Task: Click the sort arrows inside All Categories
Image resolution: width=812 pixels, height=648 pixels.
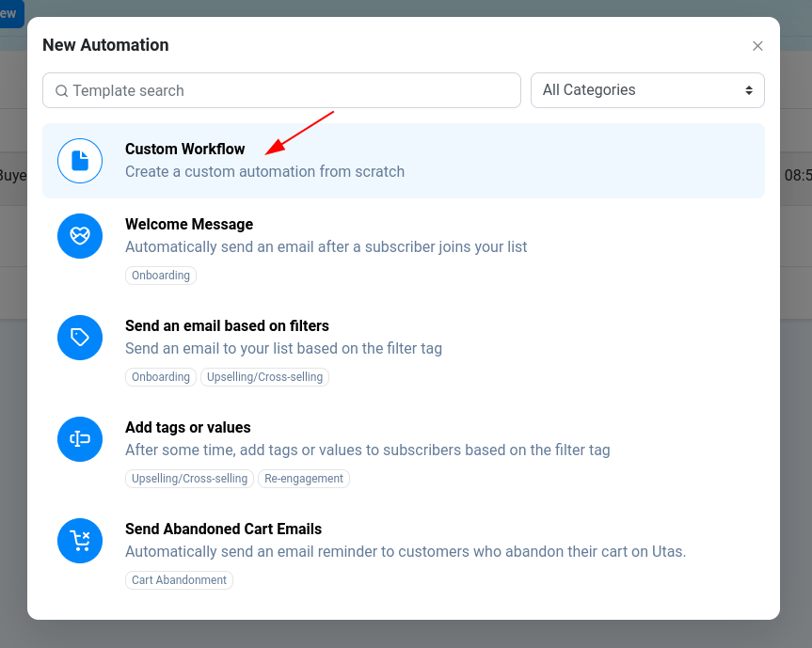Action: (751, 89)
